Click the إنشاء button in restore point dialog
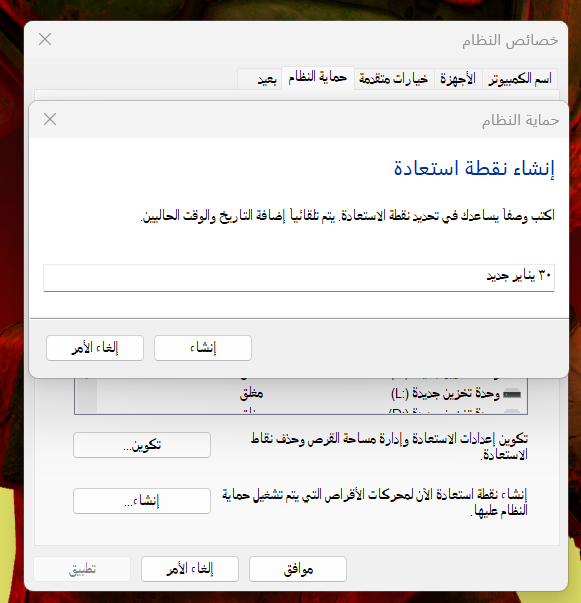 [x=203, y=348]
